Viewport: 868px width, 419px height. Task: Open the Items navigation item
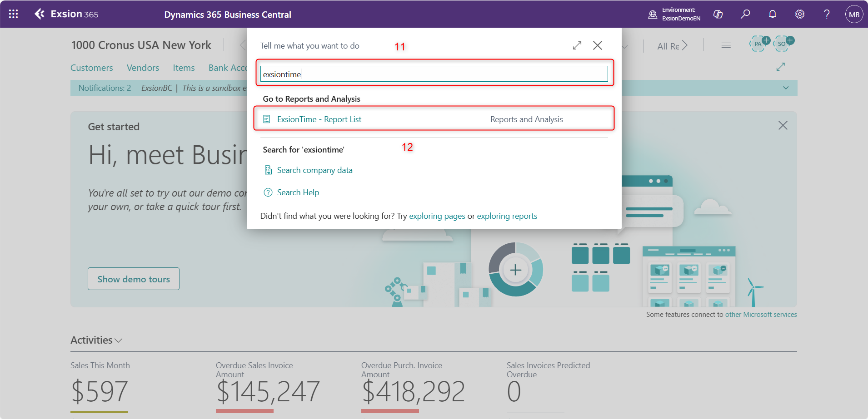(x=184, y=68)
